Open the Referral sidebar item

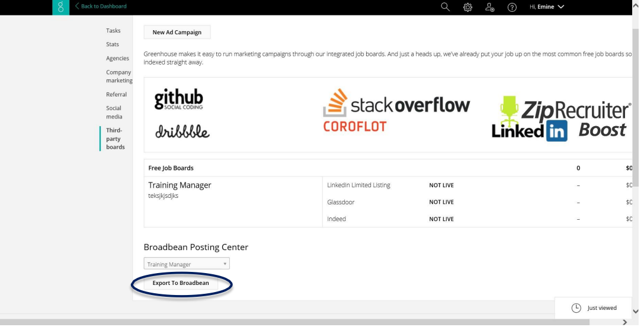(117, 94)
